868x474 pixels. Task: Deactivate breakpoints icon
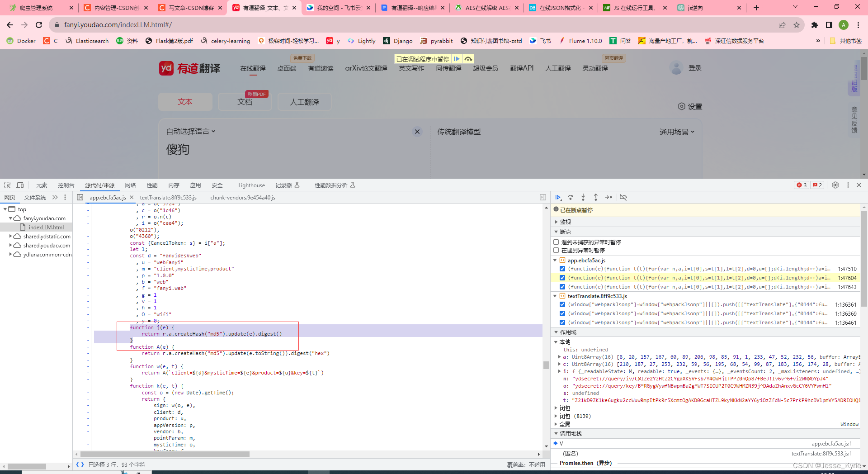click(623, 197)
